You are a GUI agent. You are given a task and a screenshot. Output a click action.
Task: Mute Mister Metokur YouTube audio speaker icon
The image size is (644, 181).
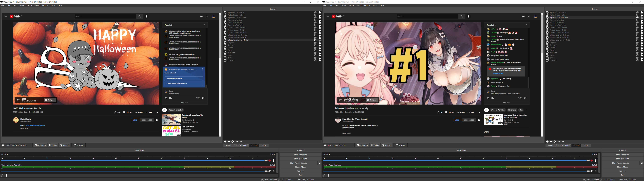click(x=269, y=171)
